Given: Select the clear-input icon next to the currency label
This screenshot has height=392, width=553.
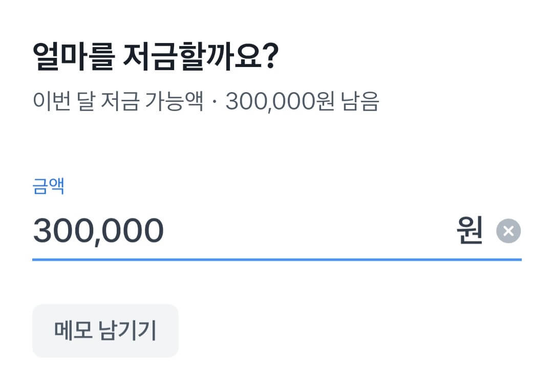Looking at the screenshot, I should 509,231.
